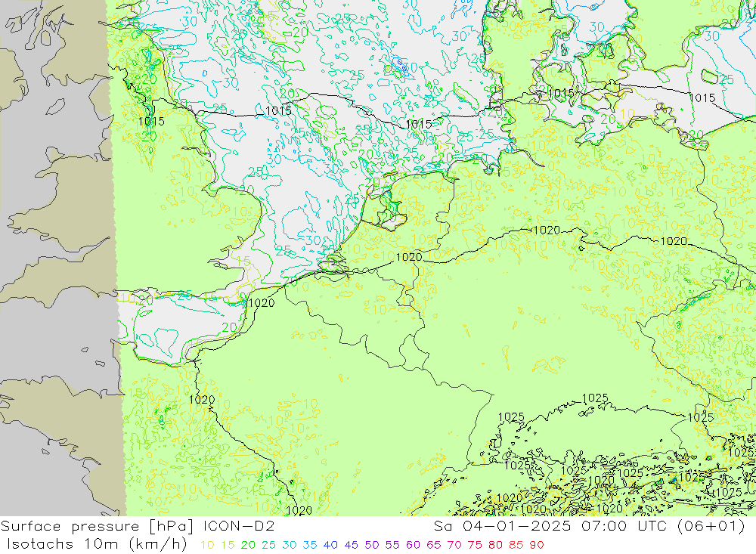The height and width of the screenshot is (554, 756).
Task: Select the isotach legend value 70
Action: click(454, 546)
